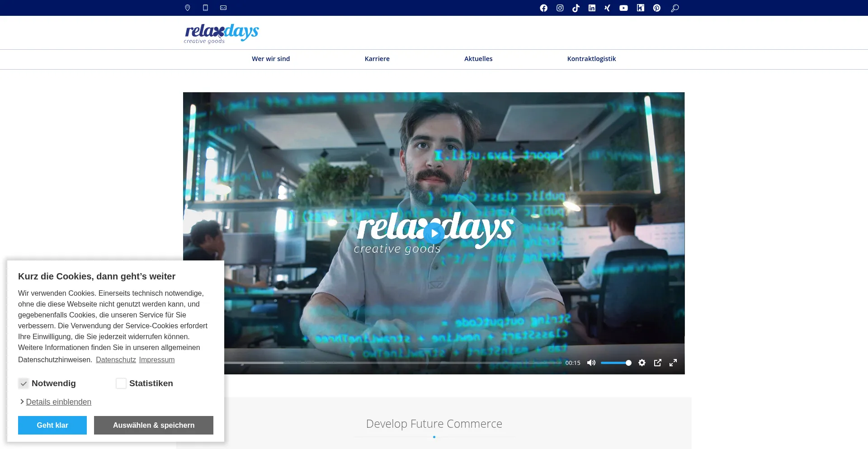Play the video with center play button
Viewport: 868px width, 449px height.
tap(434, 233)
